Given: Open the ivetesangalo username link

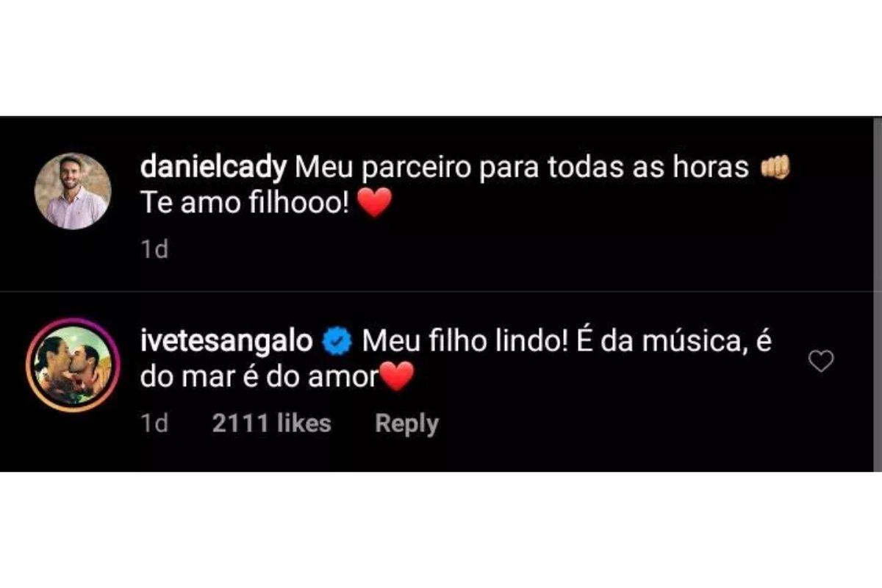Looking at the screenshot, I should (x=229, y=343).
